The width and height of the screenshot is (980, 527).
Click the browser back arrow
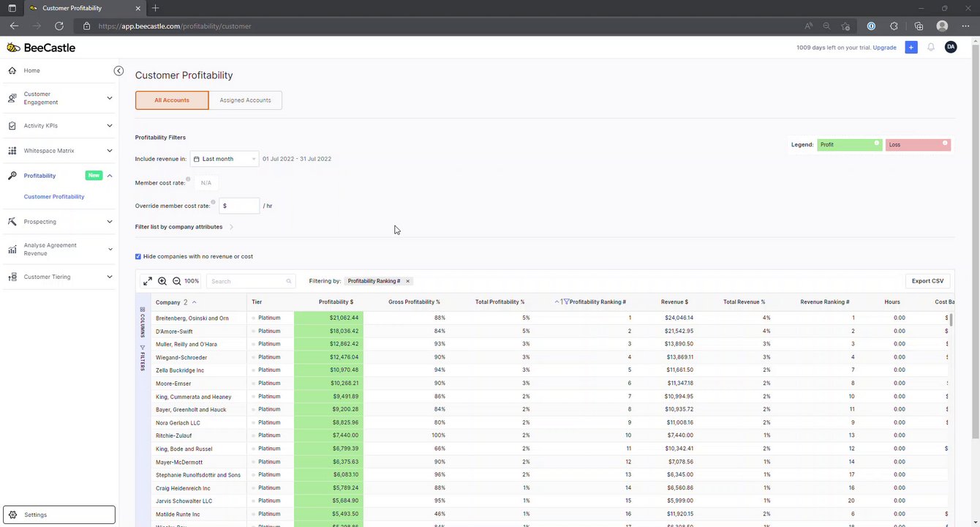point(14,26)
